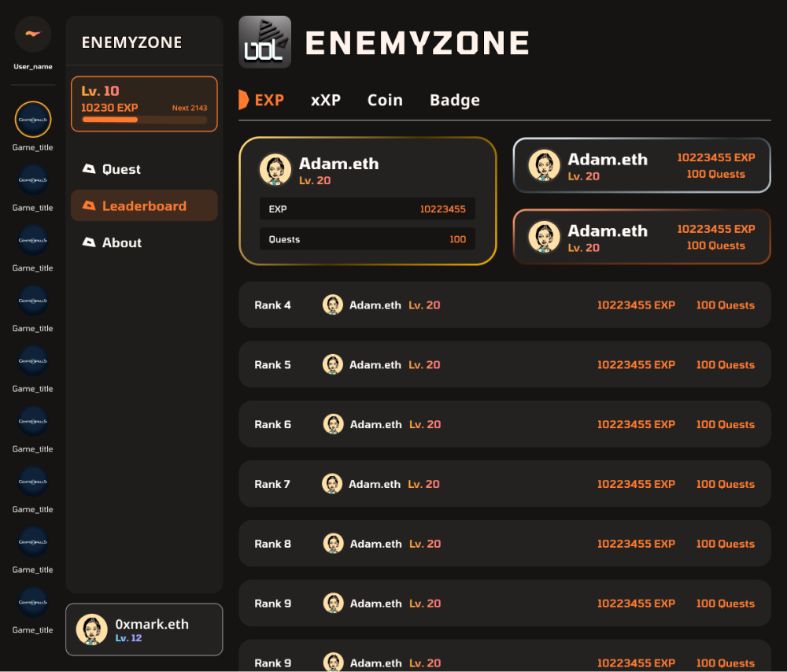Screen dimensions: 787x672
Task: Select the last game icon in sidebar
Action: coord(33,603)
